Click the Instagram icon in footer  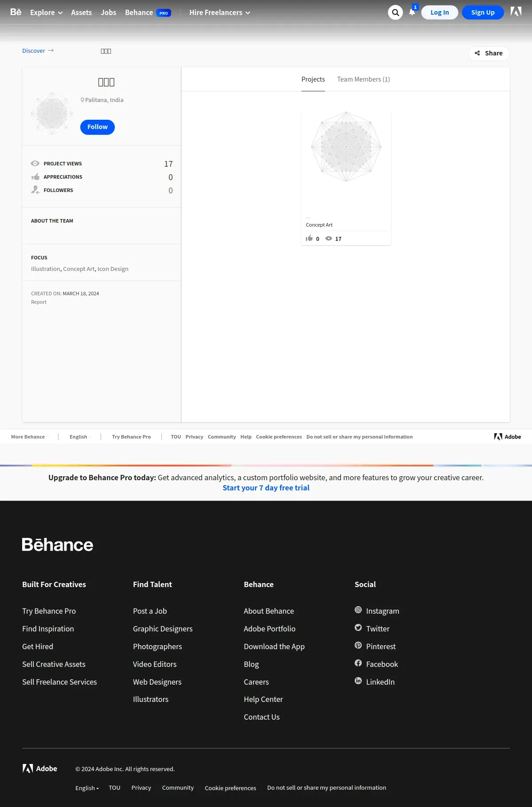tap(358, 610)
